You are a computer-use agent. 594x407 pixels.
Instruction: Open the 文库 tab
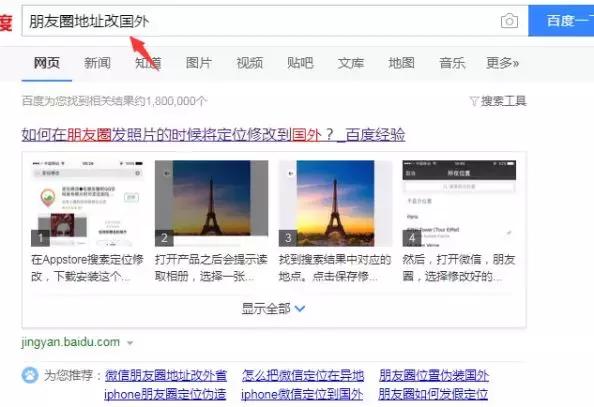tap(351, 63)
